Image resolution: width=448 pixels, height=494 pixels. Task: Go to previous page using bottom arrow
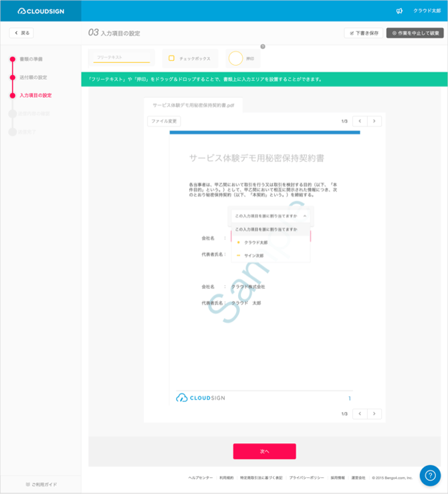click(x=360, y=414)
